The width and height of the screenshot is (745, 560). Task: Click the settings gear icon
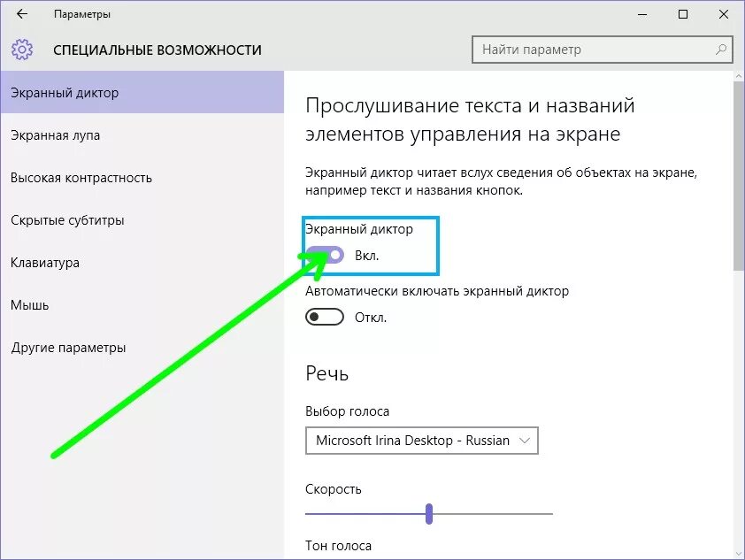[22, 50]
